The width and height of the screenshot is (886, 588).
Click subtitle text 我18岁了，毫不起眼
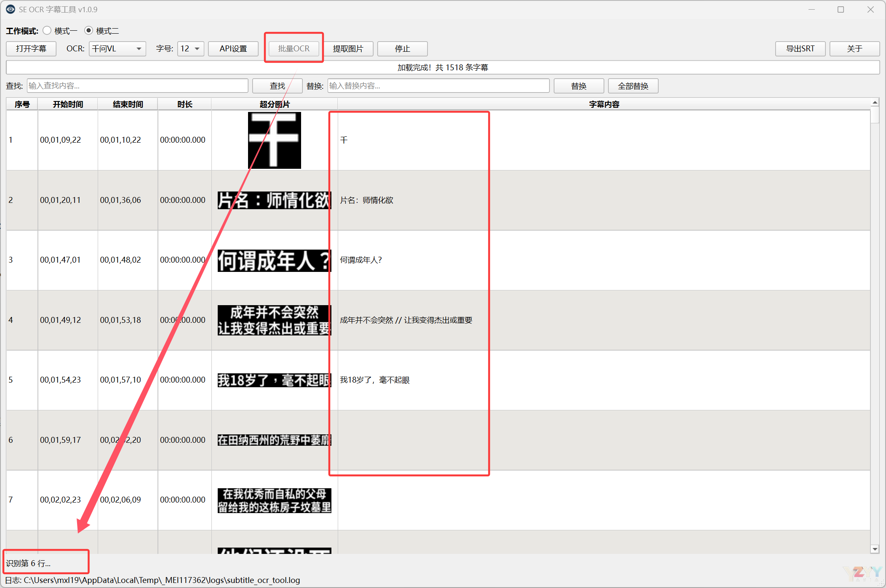(x=375, y=380)
